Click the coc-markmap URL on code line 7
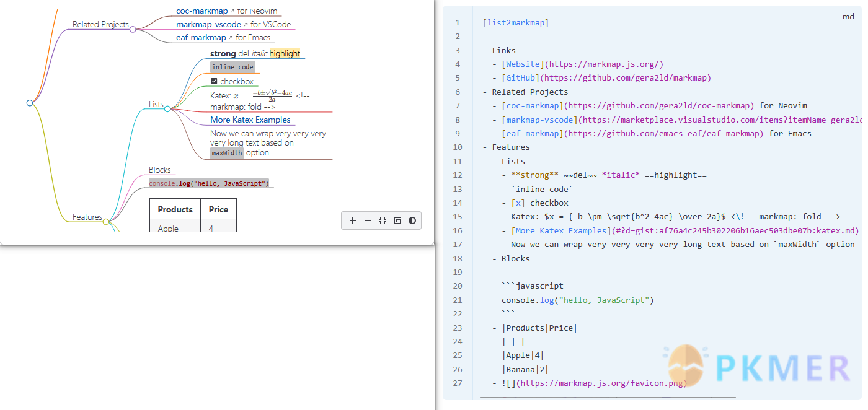Viewport: 868px width, 410px height. pos(659,106)
